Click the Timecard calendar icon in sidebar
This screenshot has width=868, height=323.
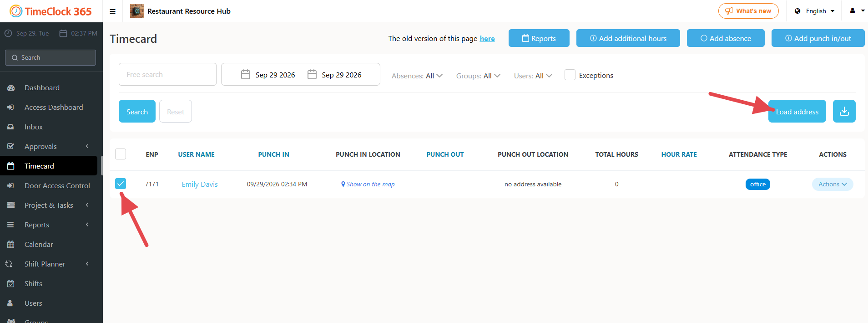click(11, 166)
